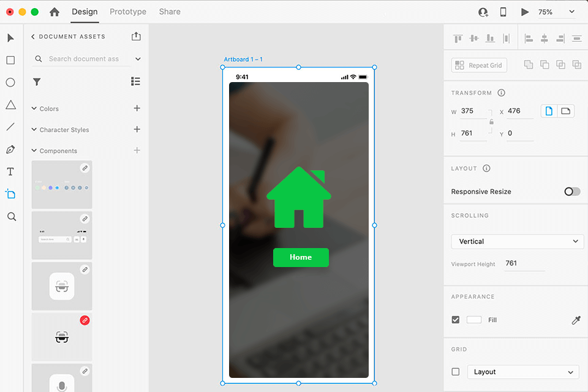The width and height of the screenshot is (588, 392).
Task: Toggle Responsive Resize switch
Action: coord(572,191)
